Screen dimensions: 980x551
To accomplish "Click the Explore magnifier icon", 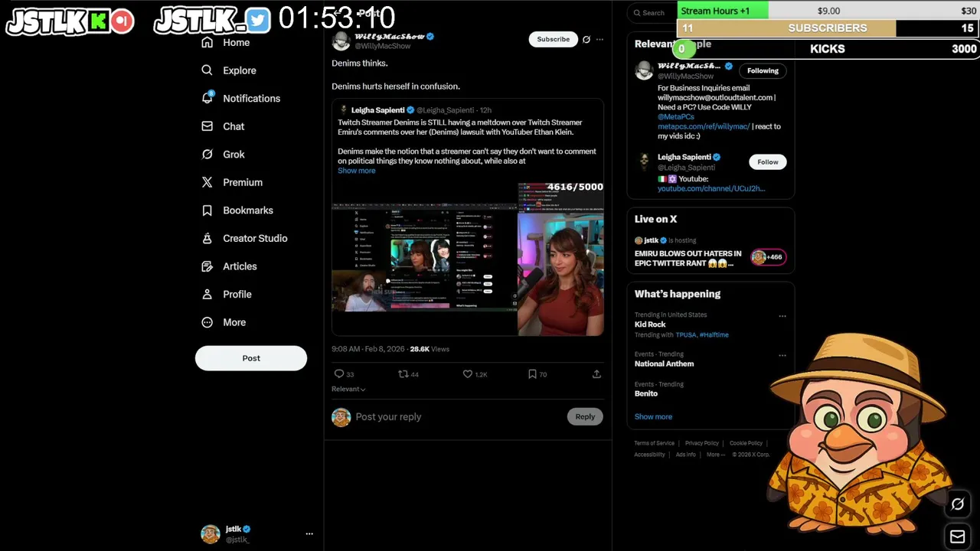I will (x=207, y=70).
